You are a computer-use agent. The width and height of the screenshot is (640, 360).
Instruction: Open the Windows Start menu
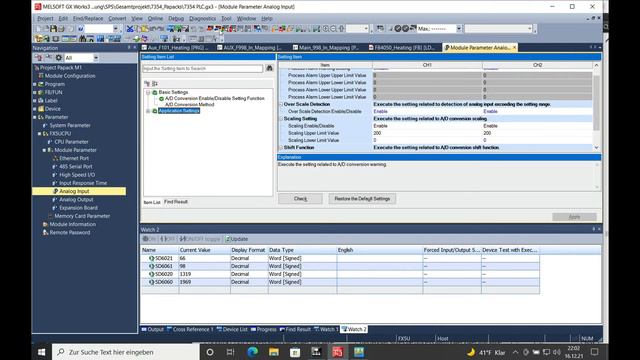point(42,352)
